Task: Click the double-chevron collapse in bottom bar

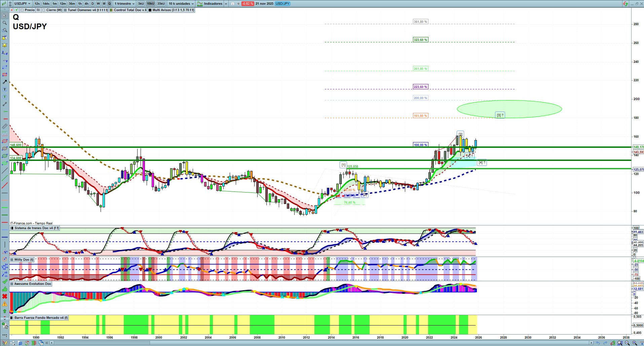Action: click(x=47, y=343)
